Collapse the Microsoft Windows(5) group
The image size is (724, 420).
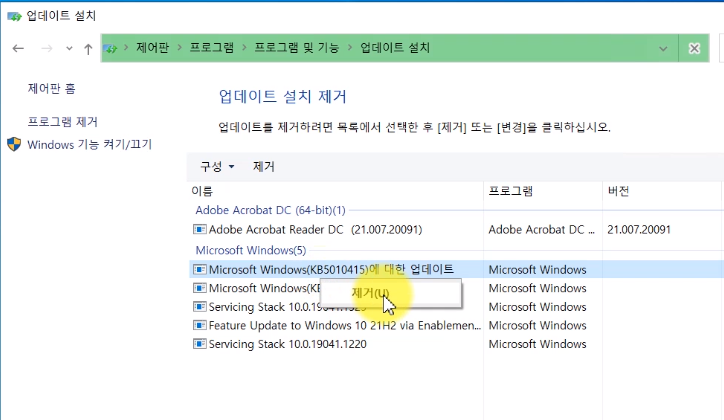click(x=250, y=250)
